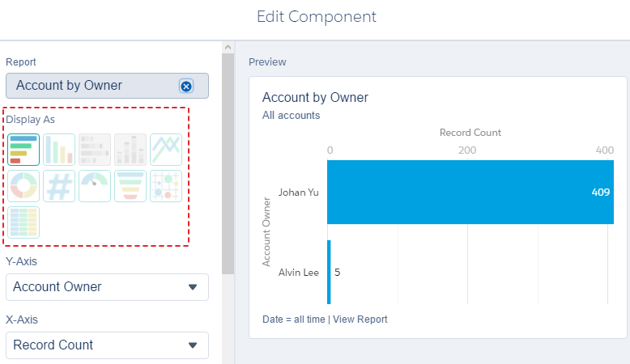
Task: Click the Account by Owner report field
Action: (107, 86)
